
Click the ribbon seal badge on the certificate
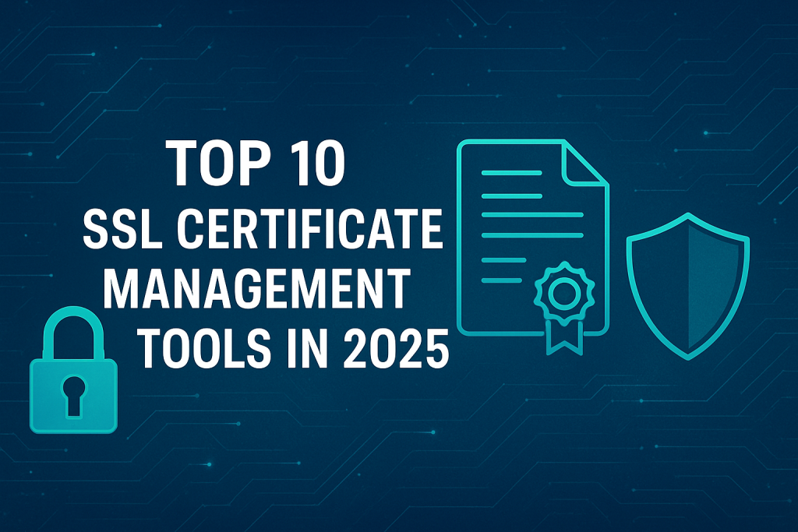click(564, 307)
